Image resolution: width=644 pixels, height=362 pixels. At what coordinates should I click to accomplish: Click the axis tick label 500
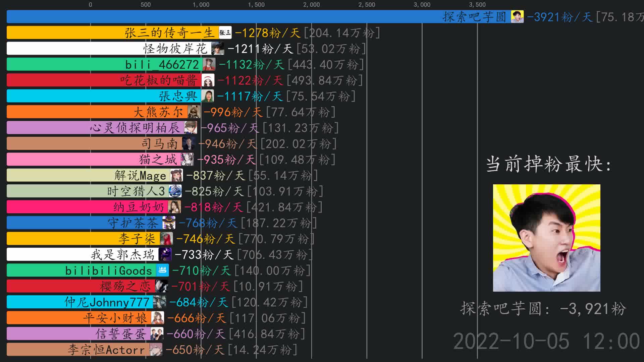coord(146,5)
